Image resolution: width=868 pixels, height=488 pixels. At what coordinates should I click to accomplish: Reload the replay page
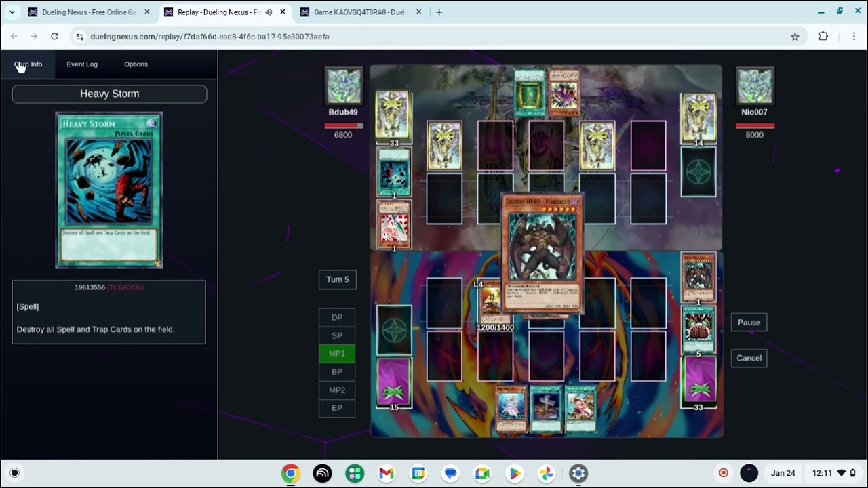[54, 37]
